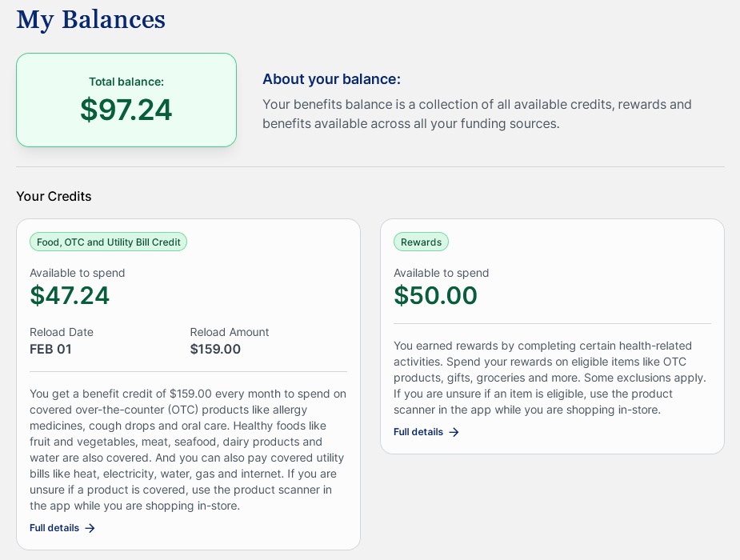The height and width of the screenshot is (560, 740).
Task: Click the Rewards badge label
Action: point(421,242)
